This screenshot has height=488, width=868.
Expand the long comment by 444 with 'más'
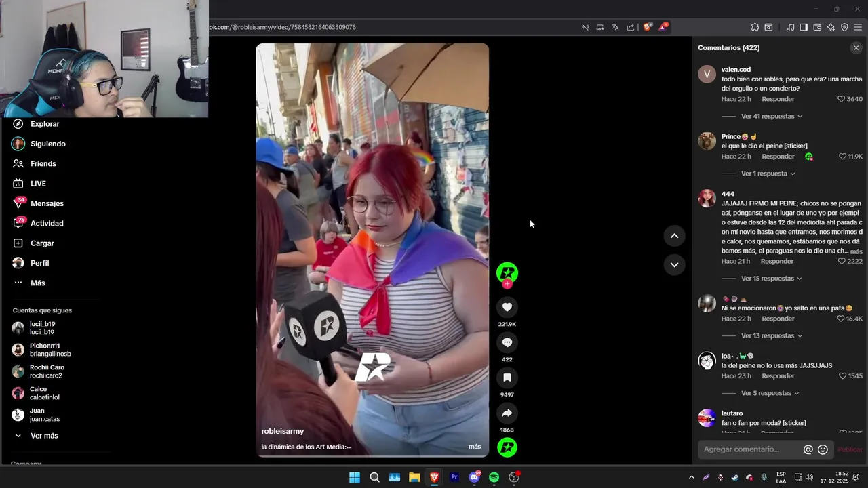click(856, 251)
